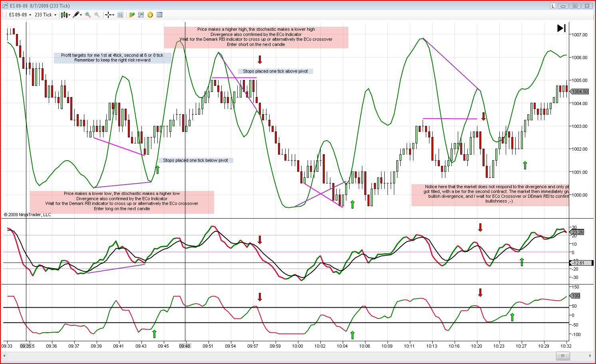This screenshot has width=596, height=364.
Task: Click the 1000.00 price axis label
Action: tap(580, 195)
